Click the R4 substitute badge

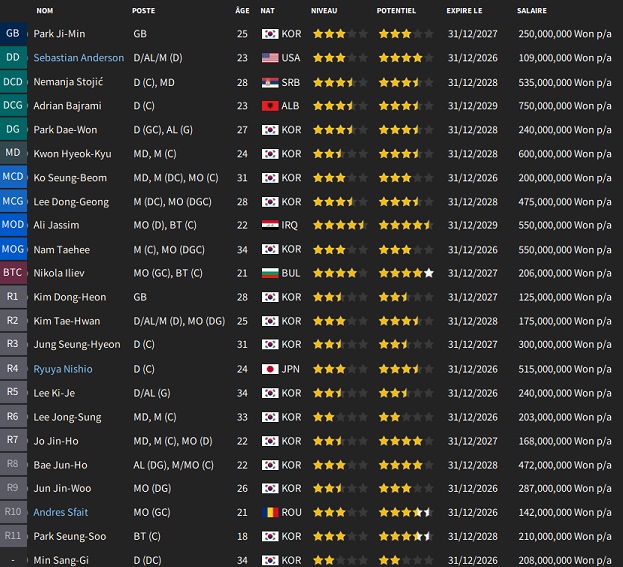tap(13, 368)
